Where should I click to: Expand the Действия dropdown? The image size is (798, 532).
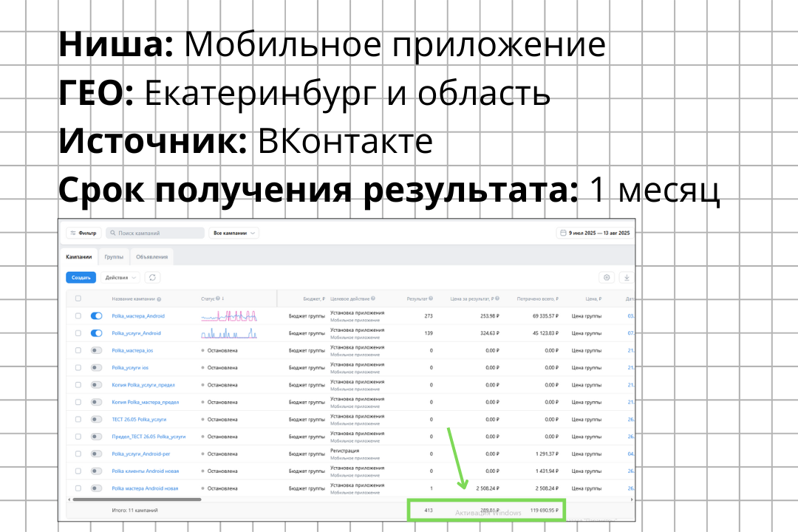[x=120, y=278]
